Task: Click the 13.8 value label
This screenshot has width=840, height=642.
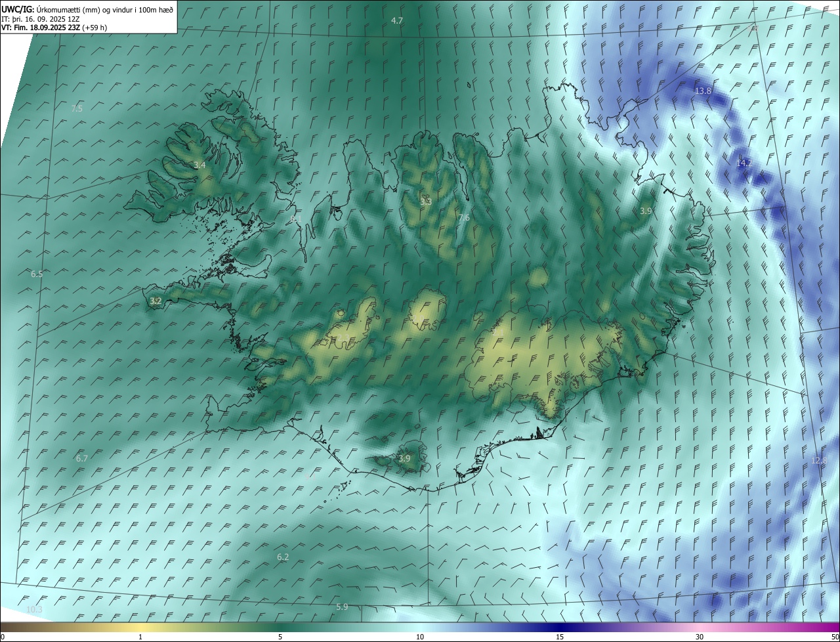Action: tap(703, 91)
